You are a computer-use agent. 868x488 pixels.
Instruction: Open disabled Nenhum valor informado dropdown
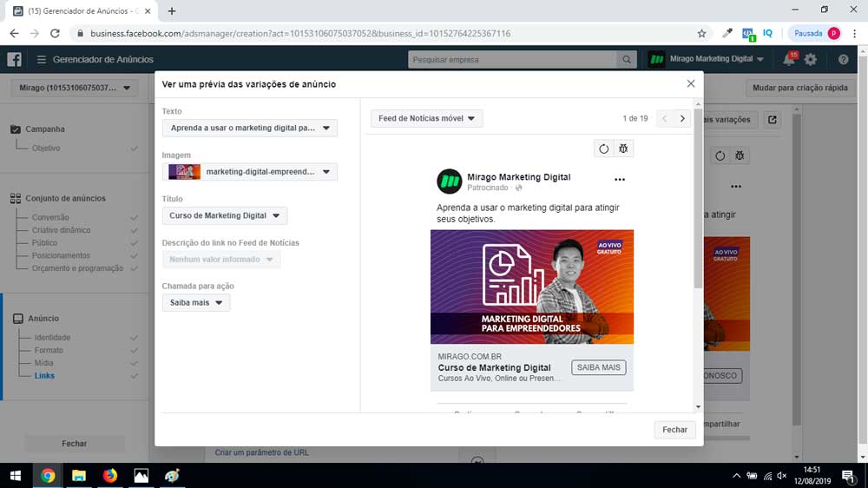tap(221, 260)
